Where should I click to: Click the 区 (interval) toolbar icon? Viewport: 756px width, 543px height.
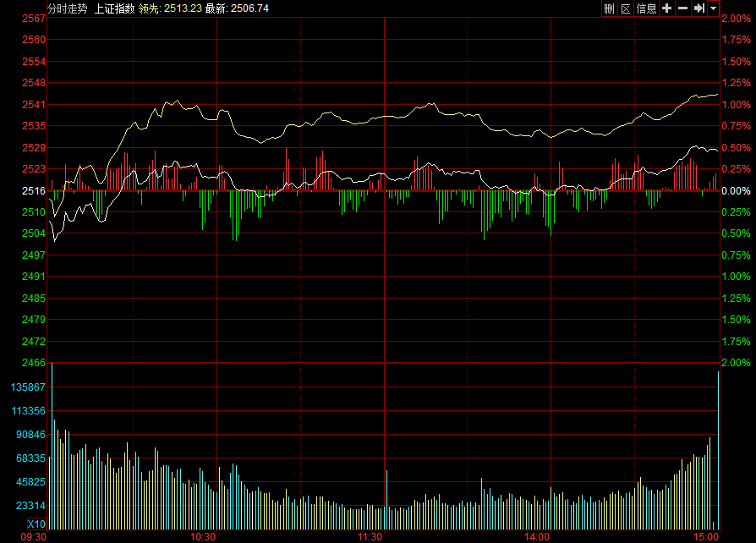626,8
